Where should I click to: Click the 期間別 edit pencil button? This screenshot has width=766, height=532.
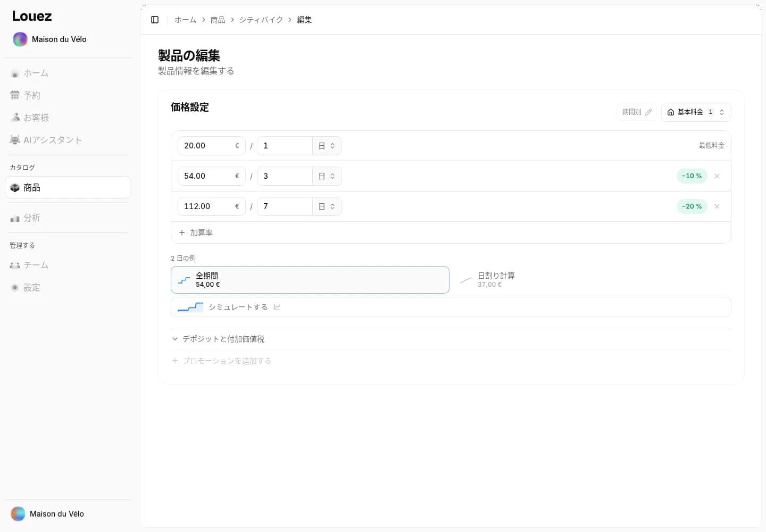pos(637,112)
